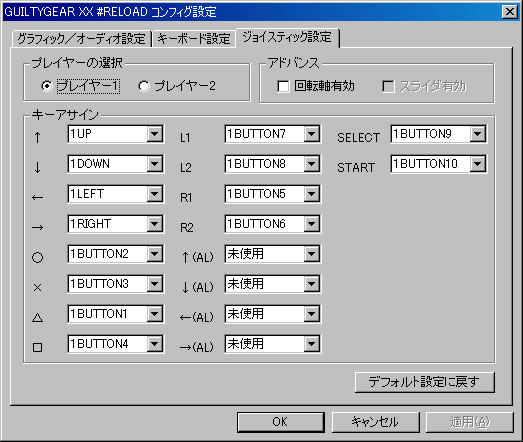Toggle スライダ有効 checkbox

tap(424, 86)
